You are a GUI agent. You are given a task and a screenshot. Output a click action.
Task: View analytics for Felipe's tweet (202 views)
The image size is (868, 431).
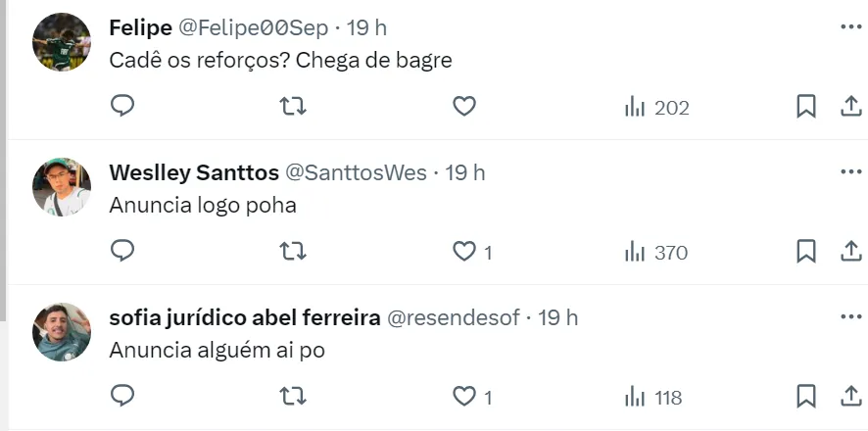657,108
